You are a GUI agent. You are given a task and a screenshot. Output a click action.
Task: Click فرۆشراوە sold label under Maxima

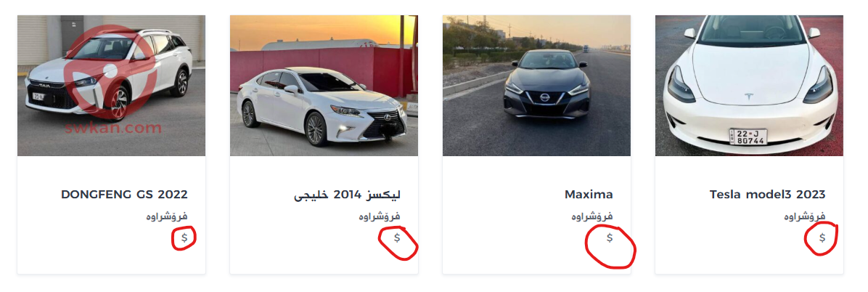[x=592, y=216]
